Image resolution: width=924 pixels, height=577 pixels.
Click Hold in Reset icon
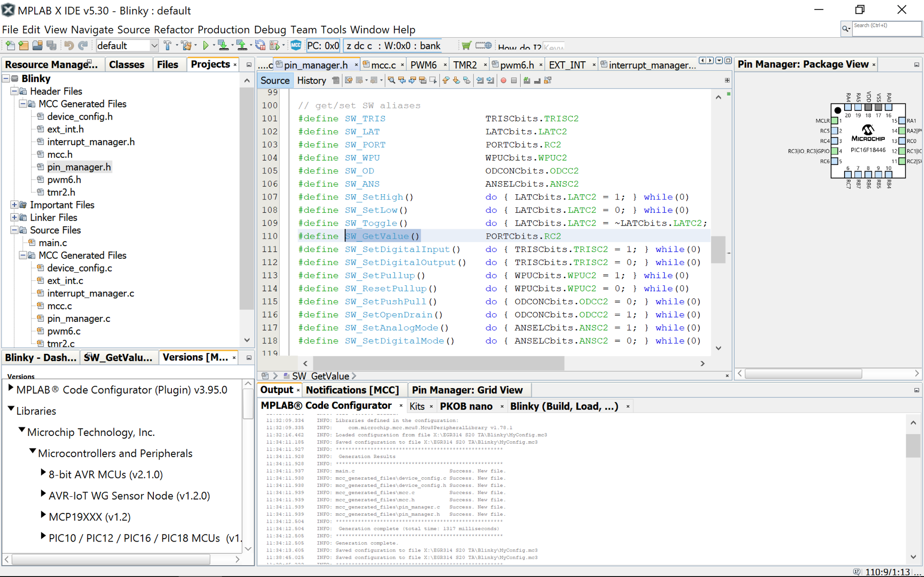point(261,46)
